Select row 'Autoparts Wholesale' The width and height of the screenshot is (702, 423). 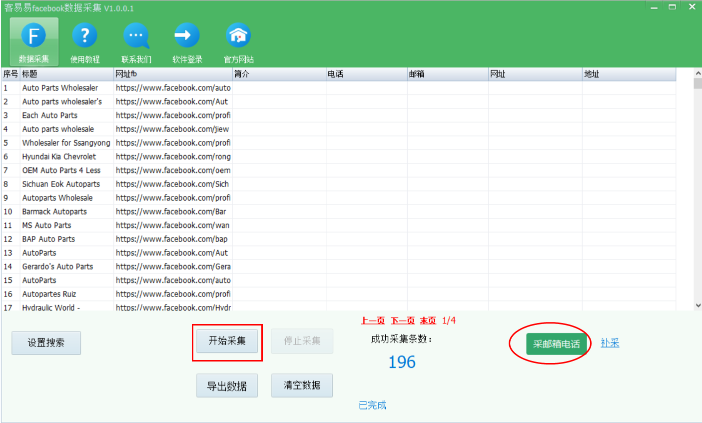coord(338,198)
